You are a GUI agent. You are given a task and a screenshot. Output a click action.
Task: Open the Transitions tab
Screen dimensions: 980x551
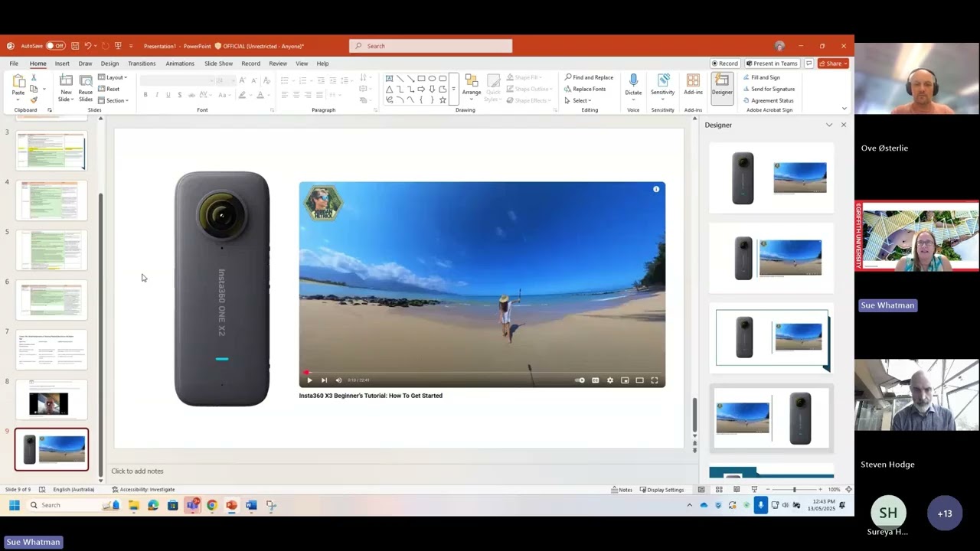[x=142, y=64]
